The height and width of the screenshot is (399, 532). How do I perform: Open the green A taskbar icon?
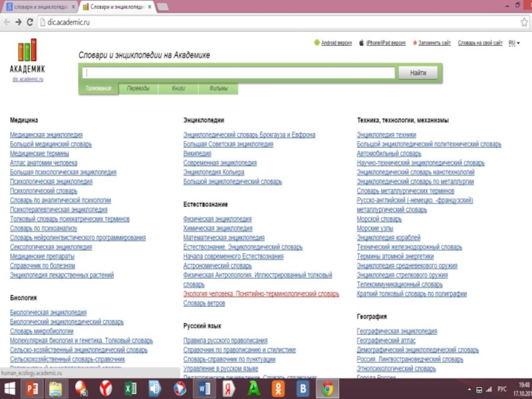point(253,389)
